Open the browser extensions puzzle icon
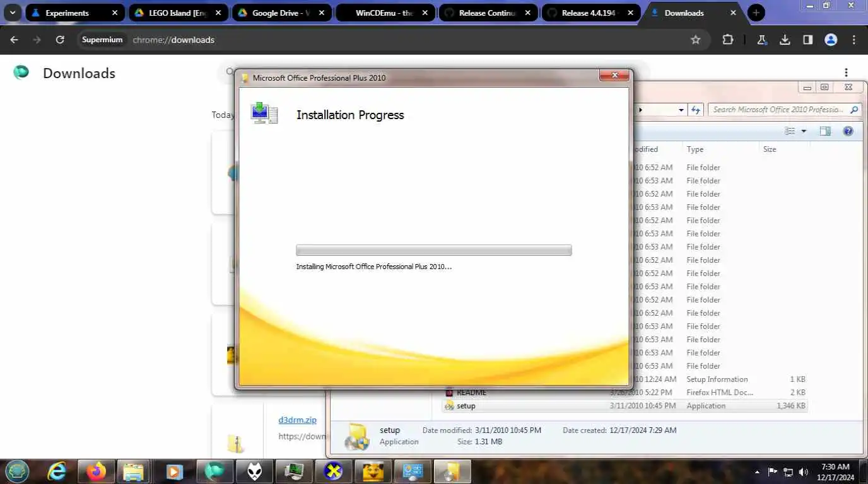 727,40
